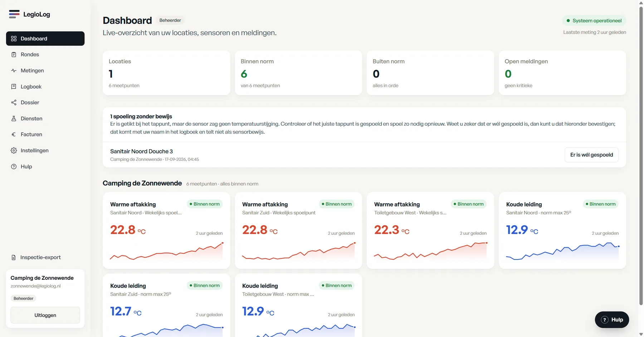Click the Instellingen gear icon
This screenshot has width=644, height=337.
click(x=14, y=150)
